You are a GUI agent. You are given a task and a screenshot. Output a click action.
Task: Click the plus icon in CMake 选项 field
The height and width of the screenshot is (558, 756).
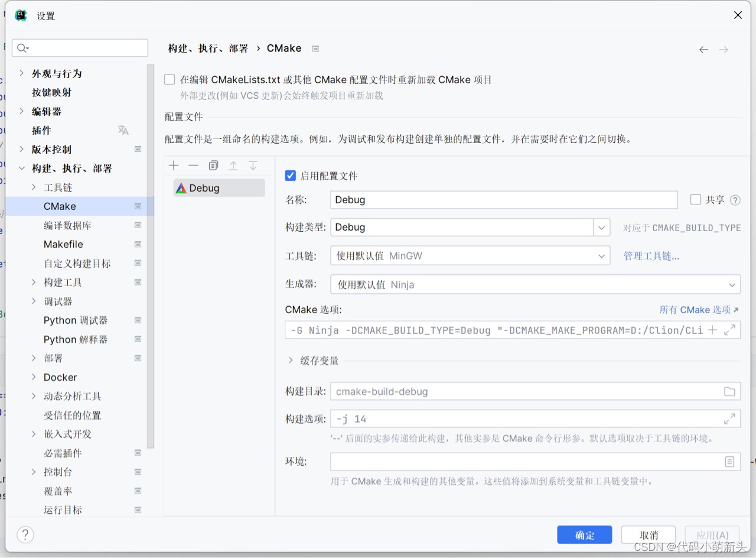tap(712, 330)
